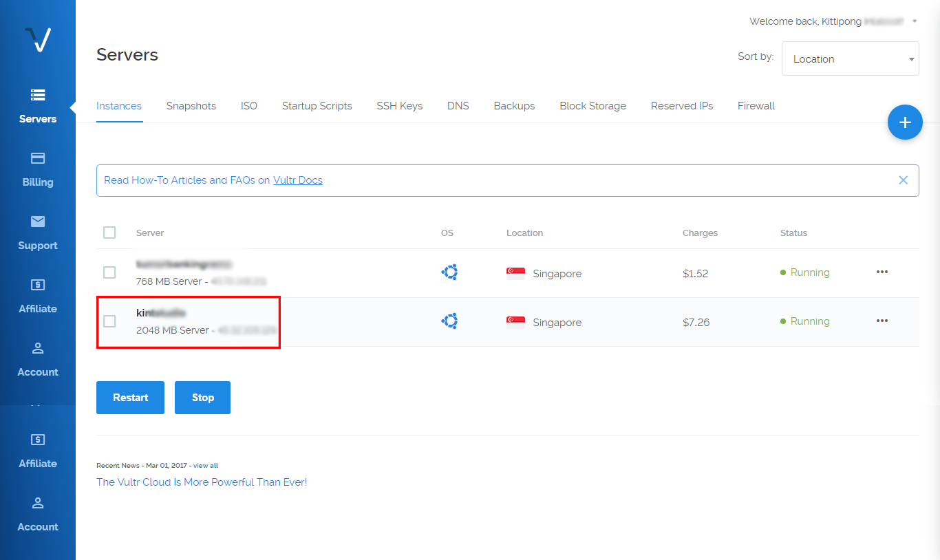Open the Support section in sidebar
The height and width of the screenshot is (560, 940).
(38, 233)
